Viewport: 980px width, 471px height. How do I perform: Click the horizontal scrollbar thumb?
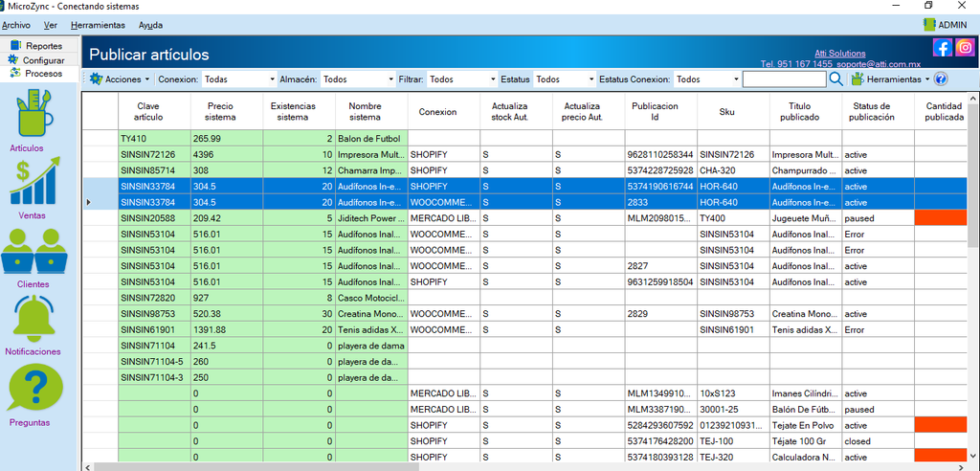pyautogui.click(x=255, y=466)
